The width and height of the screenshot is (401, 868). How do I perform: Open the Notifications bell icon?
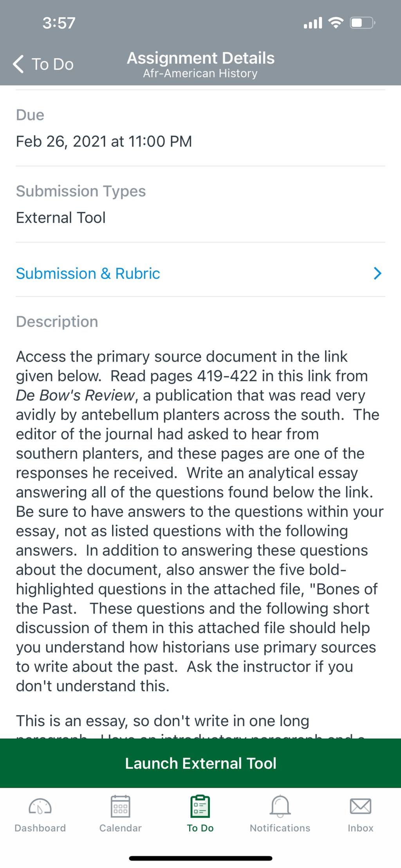point(280,806)
